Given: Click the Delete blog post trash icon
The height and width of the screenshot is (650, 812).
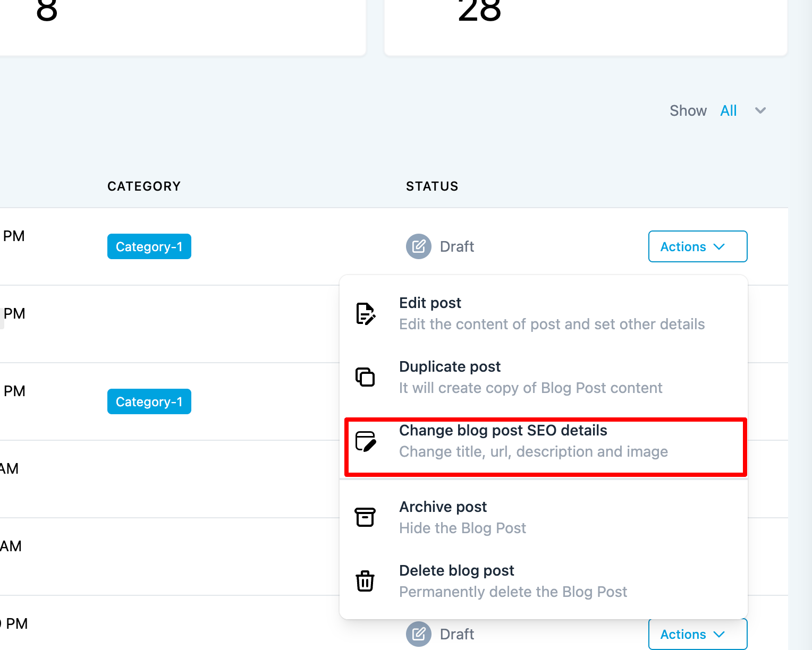Looking at the screenshot, I should (x=365, y=581).
